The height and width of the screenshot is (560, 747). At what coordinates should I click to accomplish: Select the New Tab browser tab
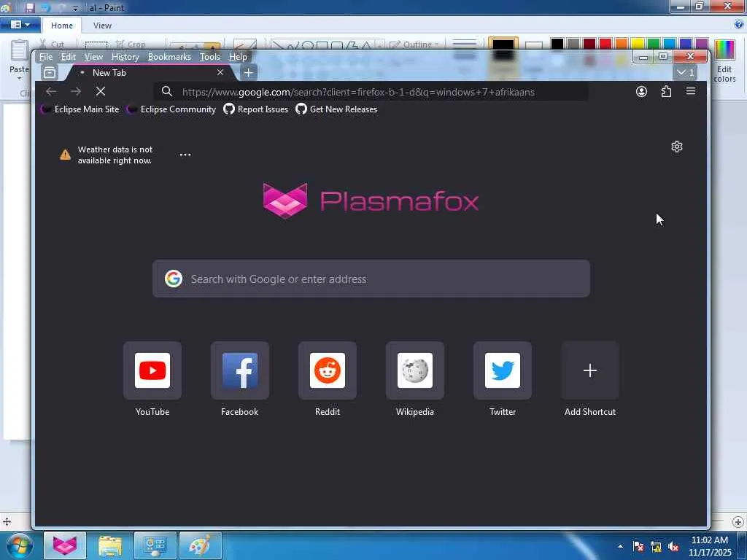(150, 72)
